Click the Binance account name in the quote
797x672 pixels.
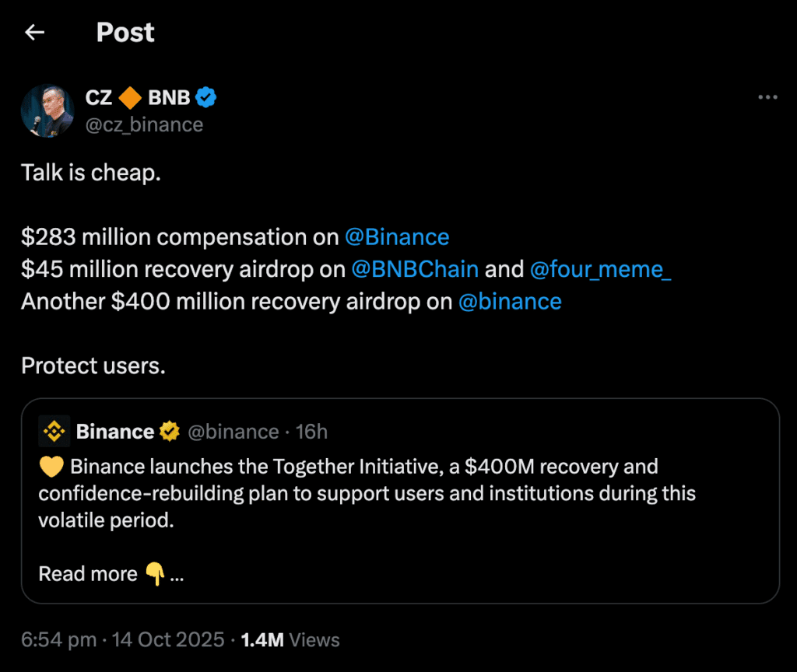pyautogui.click(x=115, y=431)
